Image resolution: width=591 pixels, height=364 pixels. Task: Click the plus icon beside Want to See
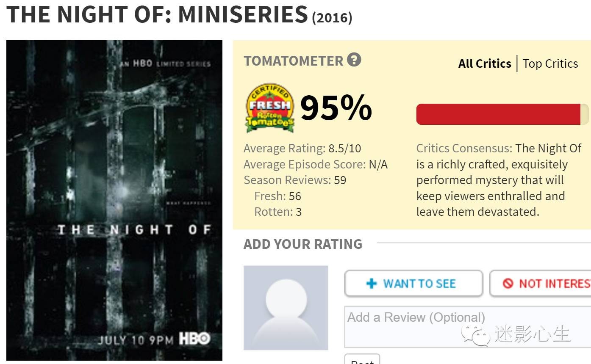click(372, 284)
